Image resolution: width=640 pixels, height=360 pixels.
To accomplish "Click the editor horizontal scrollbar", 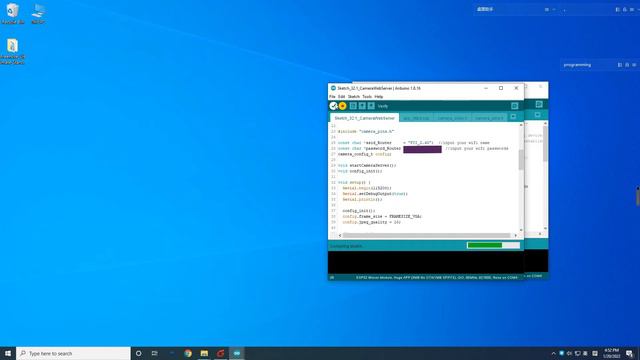I will tap(426, 236).
